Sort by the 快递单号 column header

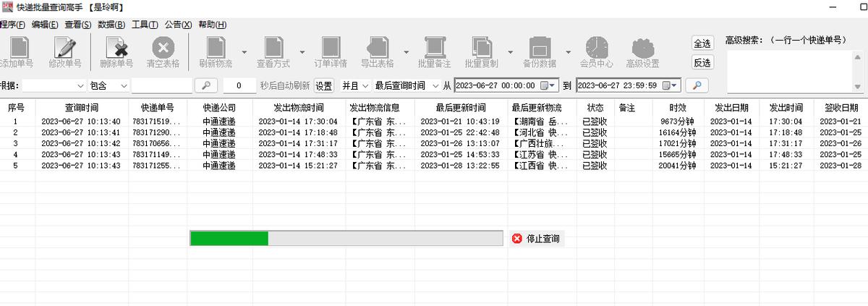157,107
